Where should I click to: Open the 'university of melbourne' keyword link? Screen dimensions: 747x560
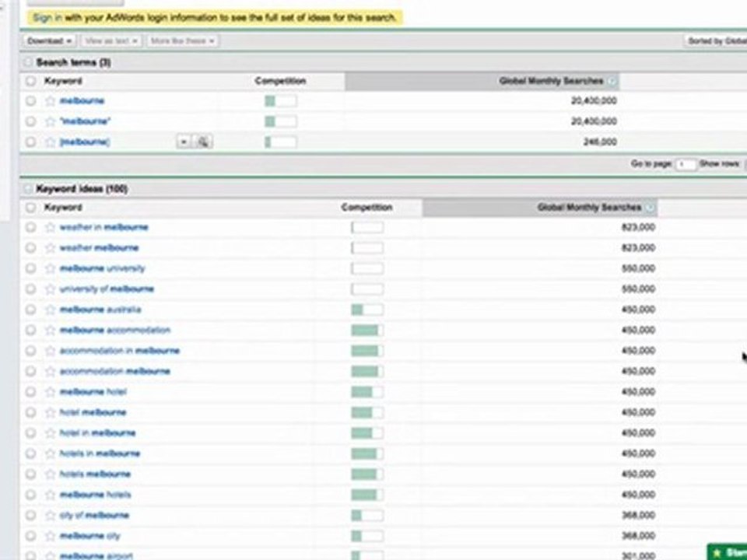click(x=107, y=289)
